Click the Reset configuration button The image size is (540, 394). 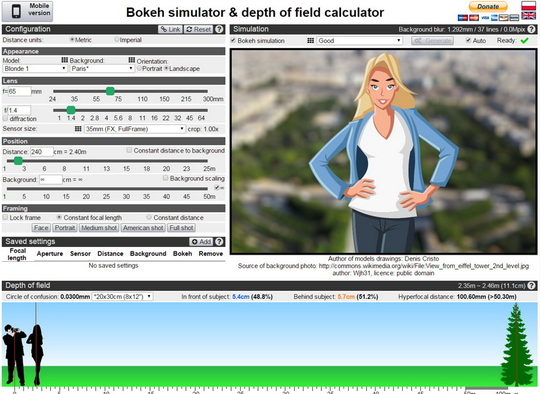tap(198, 29)
